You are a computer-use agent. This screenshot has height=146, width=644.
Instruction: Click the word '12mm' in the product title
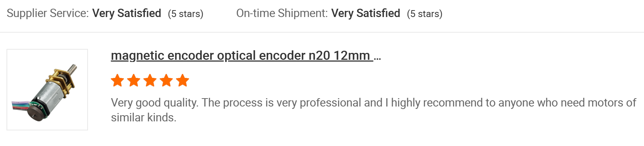click(x=352, y=55)
